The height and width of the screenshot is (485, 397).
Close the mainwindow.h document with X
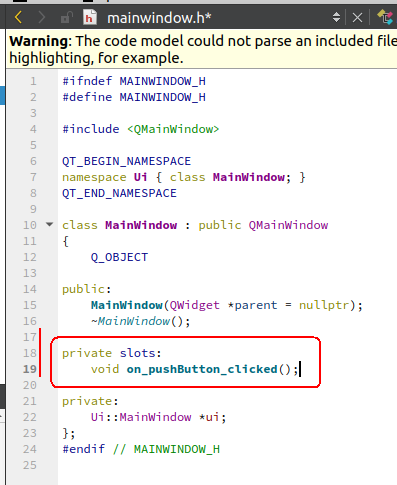tap(357, 17)
